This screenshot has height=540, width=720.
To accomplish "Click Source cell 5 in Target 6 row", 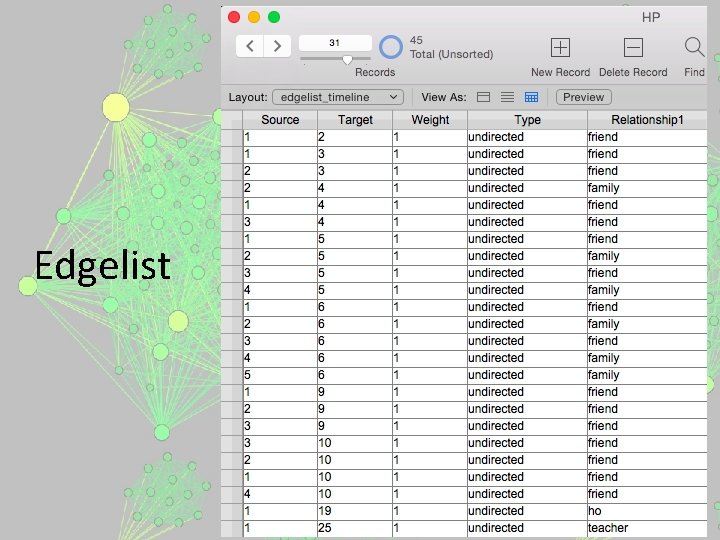I will pos(280,375).
